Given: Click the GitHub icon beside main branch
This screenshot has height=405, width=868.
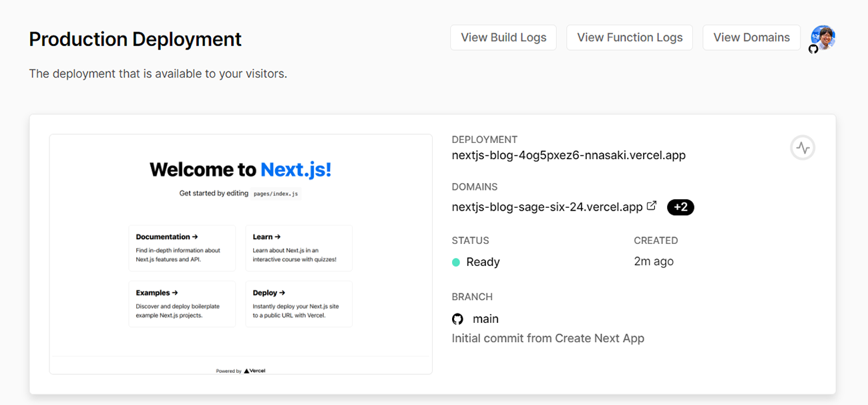Looking at the screenshot, I should tap(457, 319).
